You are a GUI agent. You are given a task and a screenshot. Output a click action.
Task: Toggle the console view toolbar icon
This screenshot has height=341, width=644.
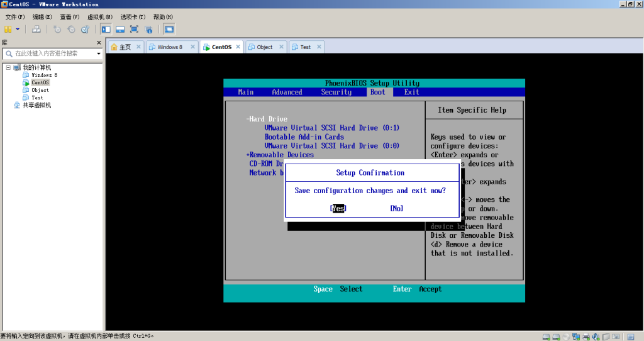tap(169, 29)
